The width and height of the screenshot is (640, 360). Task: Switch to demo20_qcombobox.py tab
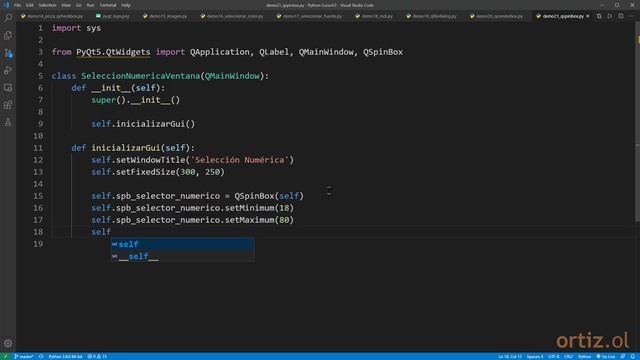(496, 16)
